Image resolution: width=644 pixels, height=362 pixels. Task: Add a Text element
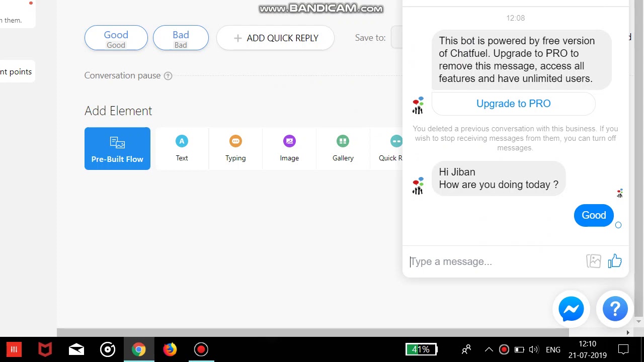click(x=182, y=148)
